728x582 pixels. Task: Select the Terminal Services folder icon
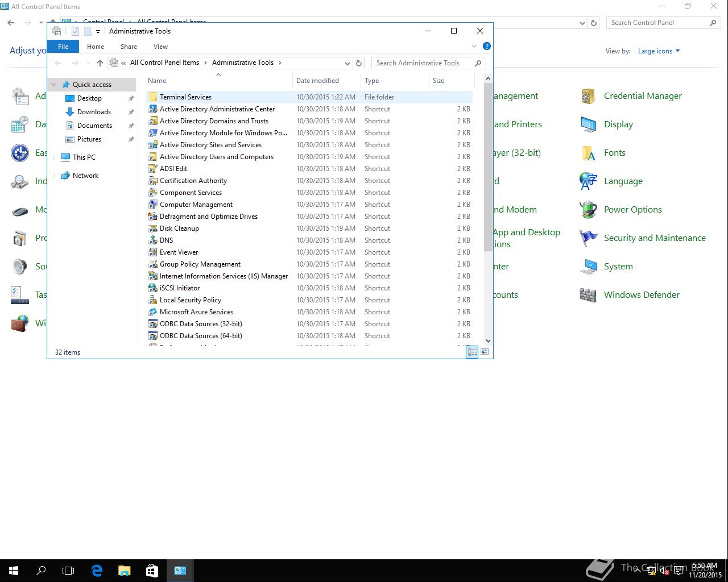pyautogui.click(x=152, y=97)
